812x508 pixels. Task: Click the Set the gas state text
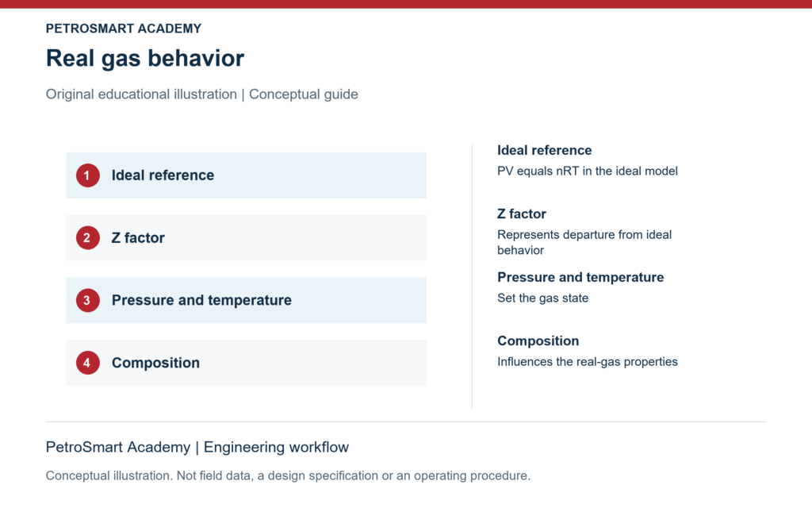tap(542, 298)
